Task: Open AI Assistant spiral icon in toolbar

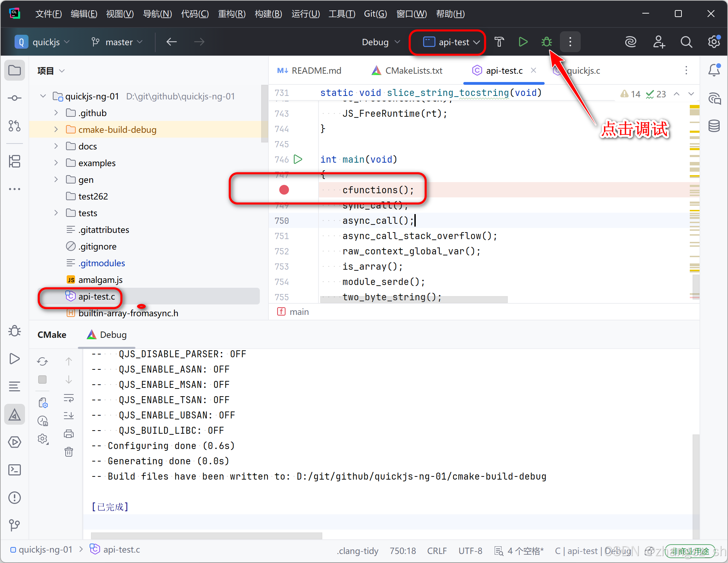Action: tap(630, 42)
